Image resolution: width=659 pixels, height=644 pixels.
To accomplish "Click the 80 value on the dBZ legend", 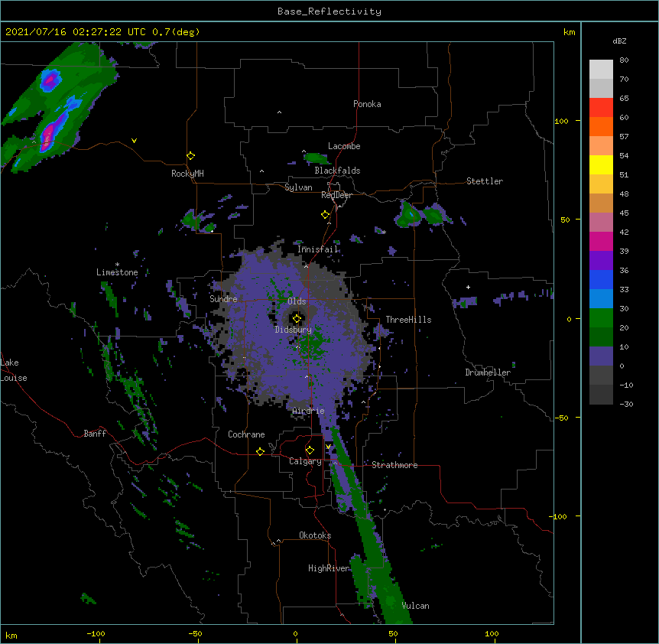I will coord(624,60).
